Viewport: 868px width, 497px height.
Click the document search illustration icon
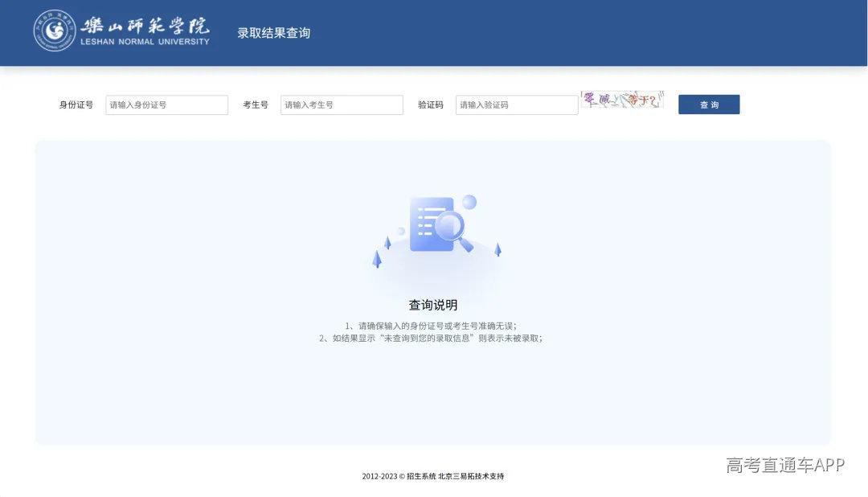(442, 224)
